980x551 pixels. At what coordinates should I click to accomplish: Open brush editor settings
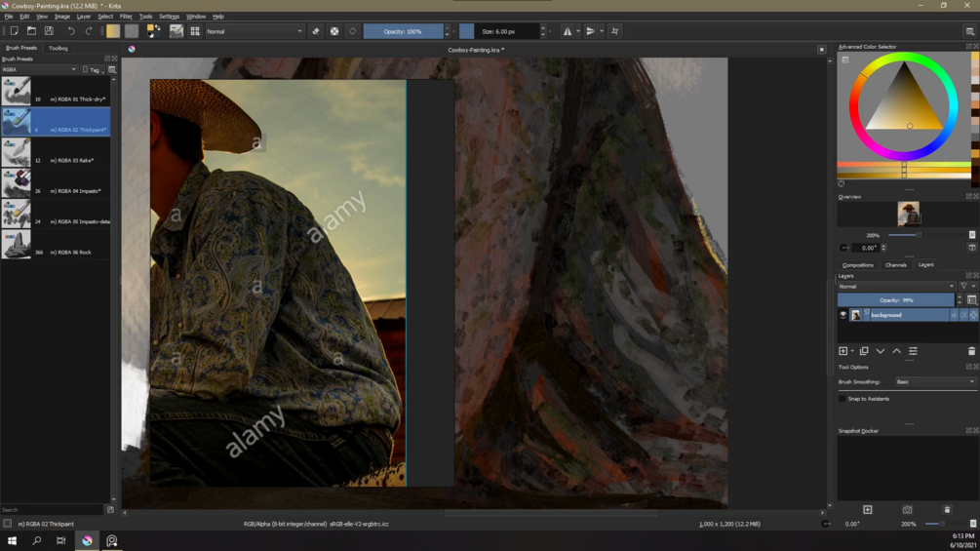[x=176, y=30]
